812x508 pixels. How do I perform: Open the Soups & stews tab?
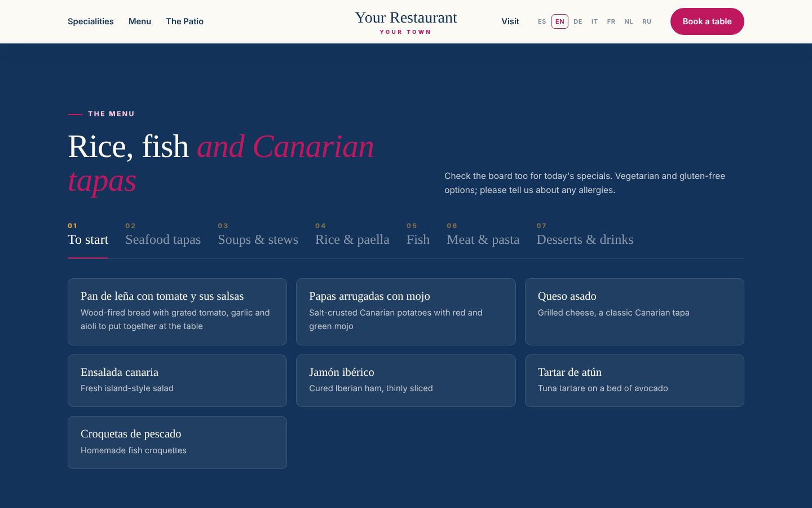(258, 239)
